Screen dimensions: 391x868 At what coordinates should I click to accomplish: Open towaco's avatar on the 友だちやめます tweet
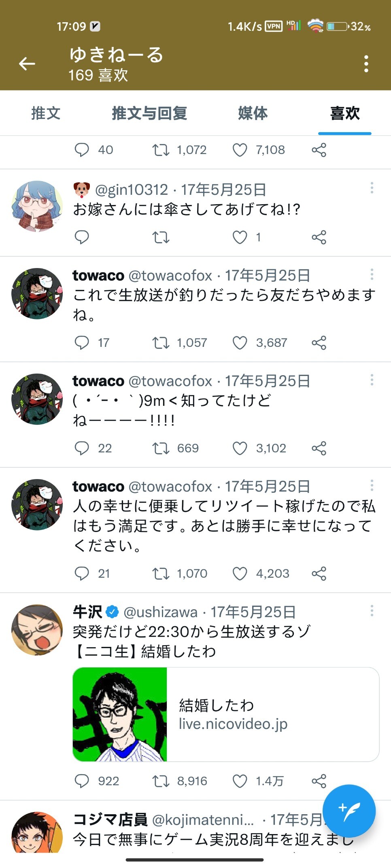(37, 294)
